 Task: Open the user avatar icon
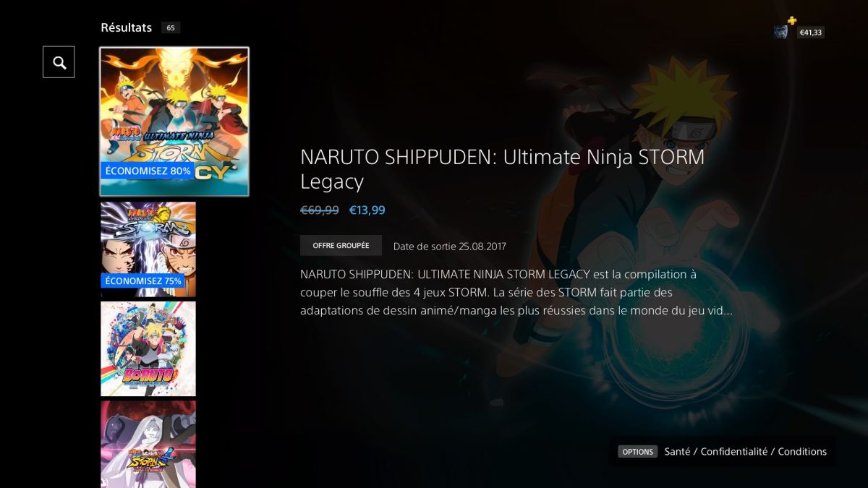point(781,32)
